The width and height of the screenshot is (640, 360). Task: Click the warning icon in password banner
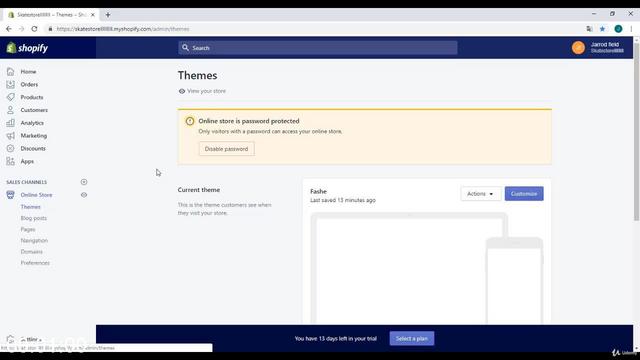coord(190,121)
